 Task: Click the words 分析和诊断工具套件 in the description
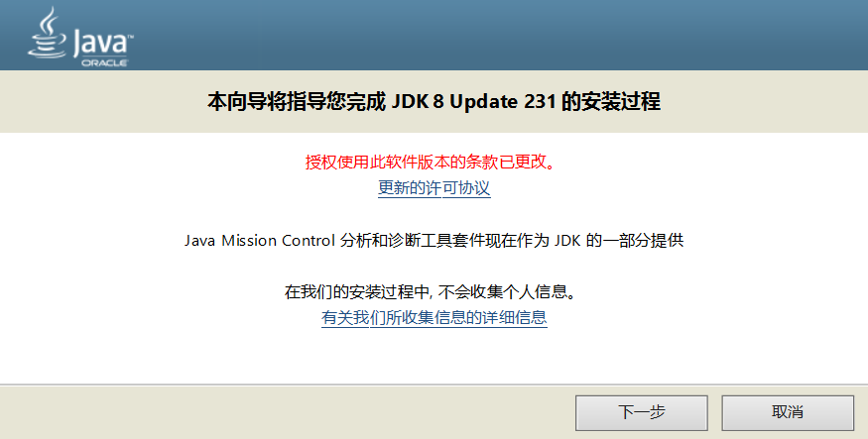coord(413,241)
